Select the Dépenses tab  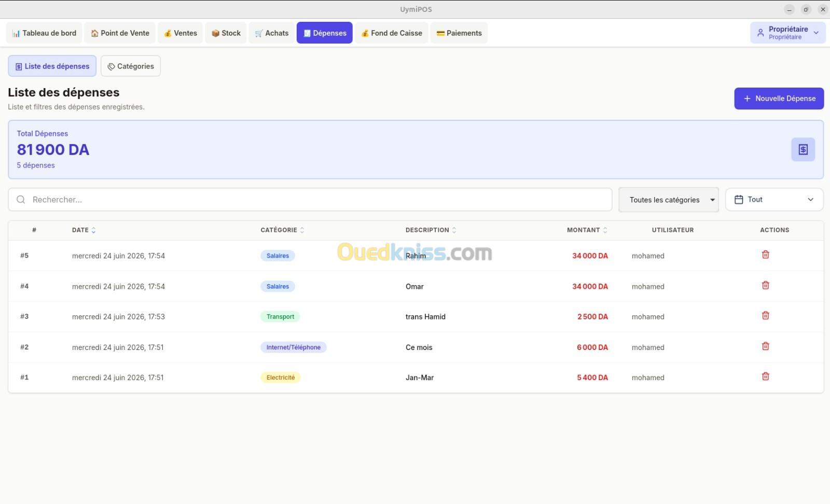coord(325,33)
